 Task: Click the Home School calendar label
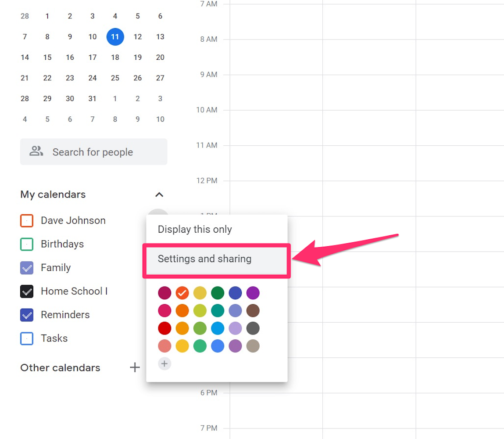[x=74, y=291]
